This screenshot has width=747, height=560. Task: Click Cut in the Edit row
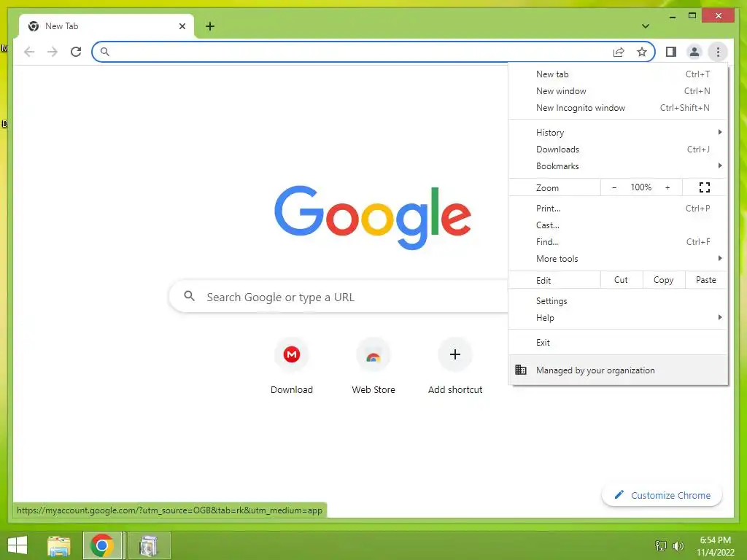[x=621, y=280]
